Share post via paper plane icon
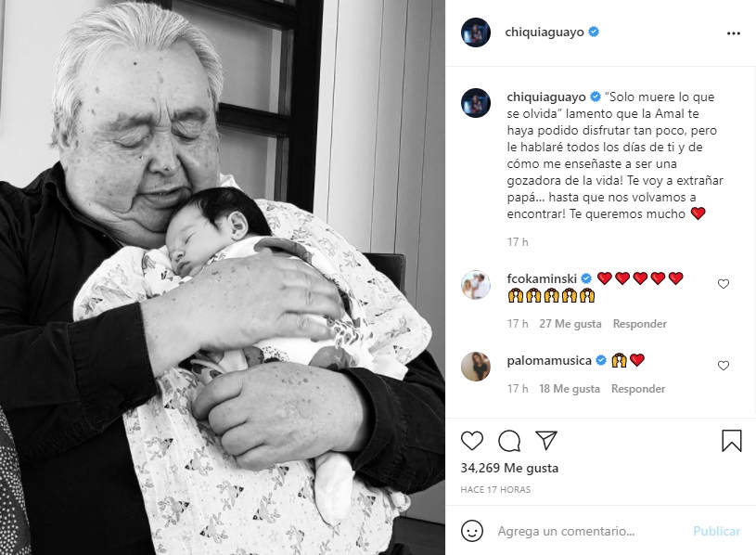Image resolution: width=756 pixels, height=555 pixels. (x=546, y=440)
